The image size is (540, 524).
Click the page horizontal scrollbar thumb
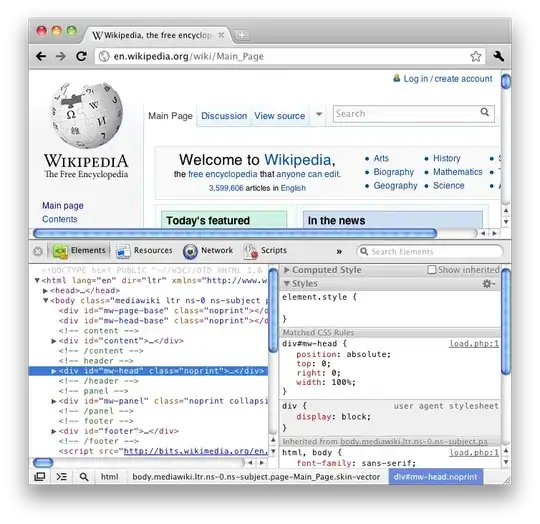click(235, 233)
